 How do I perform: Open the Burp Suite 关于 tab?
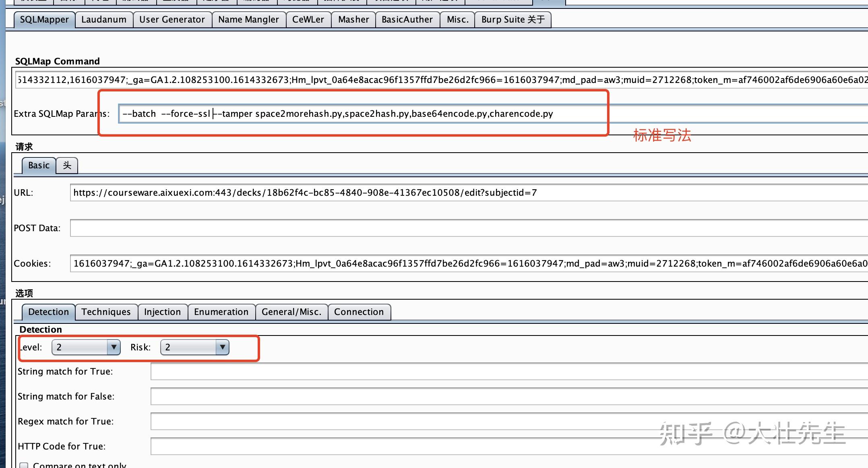pos(513,19)
